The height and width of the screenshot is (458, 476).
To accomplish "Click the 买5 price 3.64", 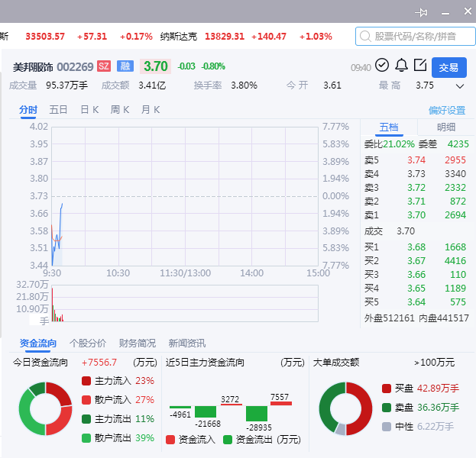I will point(416,302).
